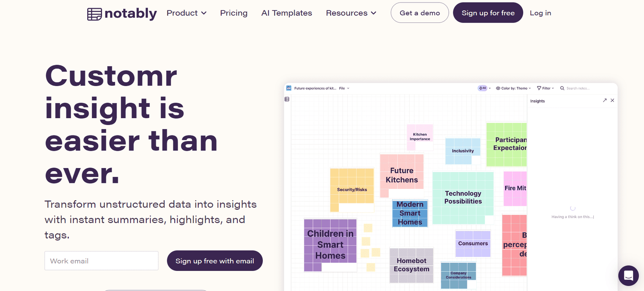The height and width of the screenshot is (291, 644).
Task: Click the Work email input field
Action: [101, 261]
